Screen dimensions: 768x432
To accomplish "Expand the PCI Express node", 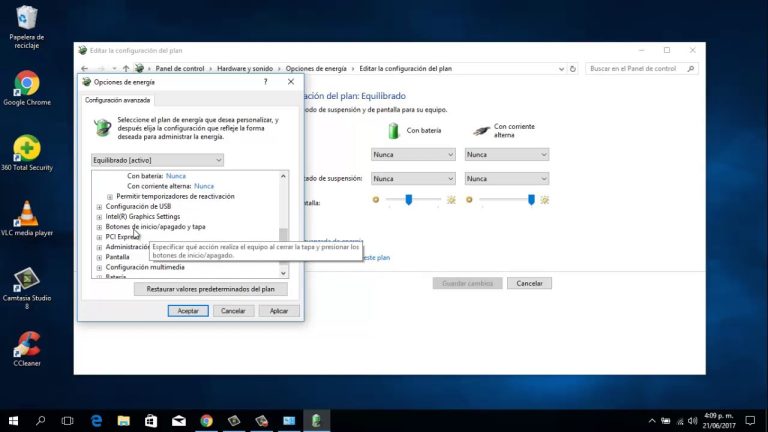I will pyautogui.click(x=99, y=237).
